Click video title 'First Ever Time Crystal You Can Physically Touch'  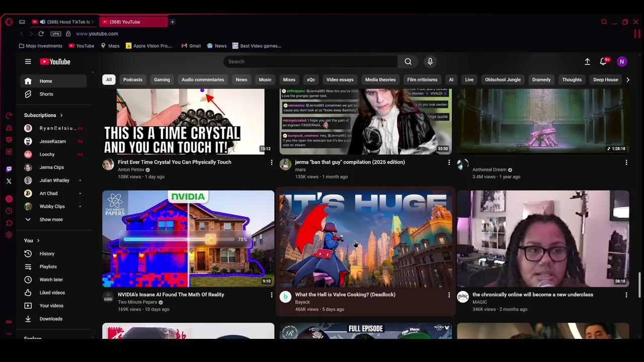tap(175, 162)
